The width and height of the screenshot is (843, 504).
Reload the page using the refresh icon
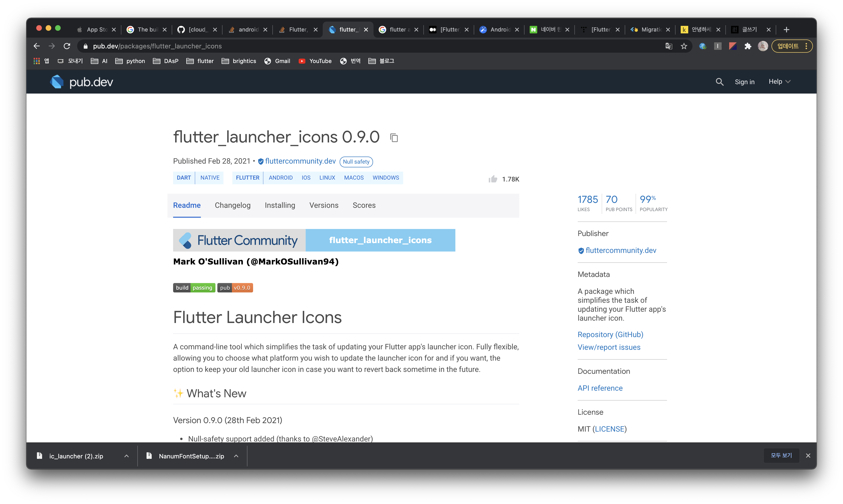pyautogui.click(x=67, y=46)
